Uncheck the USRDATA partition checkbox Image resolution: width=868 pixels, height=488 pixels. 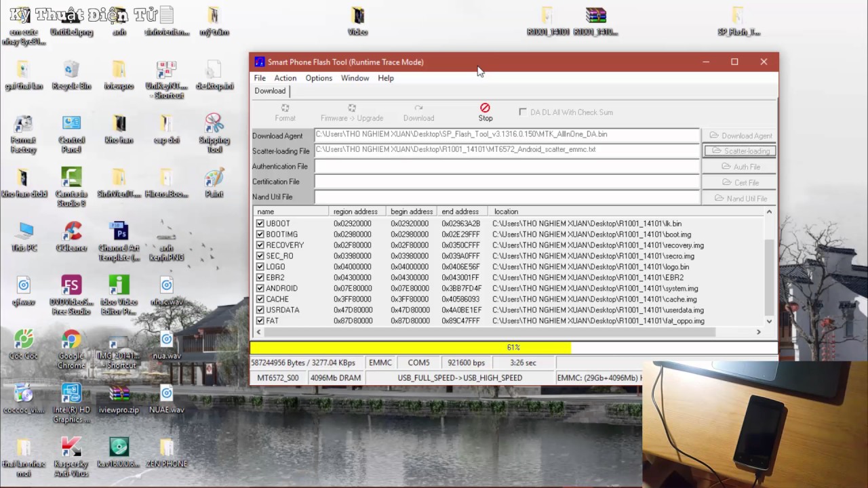coord(260,310)
